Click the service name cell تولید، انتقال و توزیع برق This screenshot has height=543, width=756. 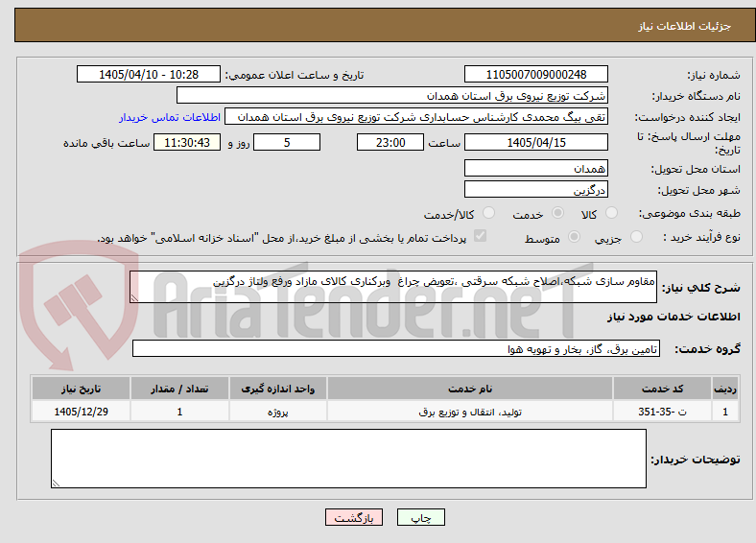click(x=470, y=412)
